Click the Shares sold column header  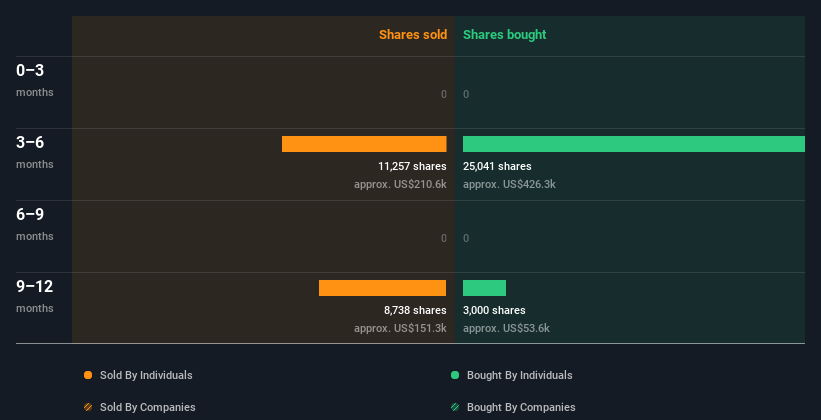[413, 35]
